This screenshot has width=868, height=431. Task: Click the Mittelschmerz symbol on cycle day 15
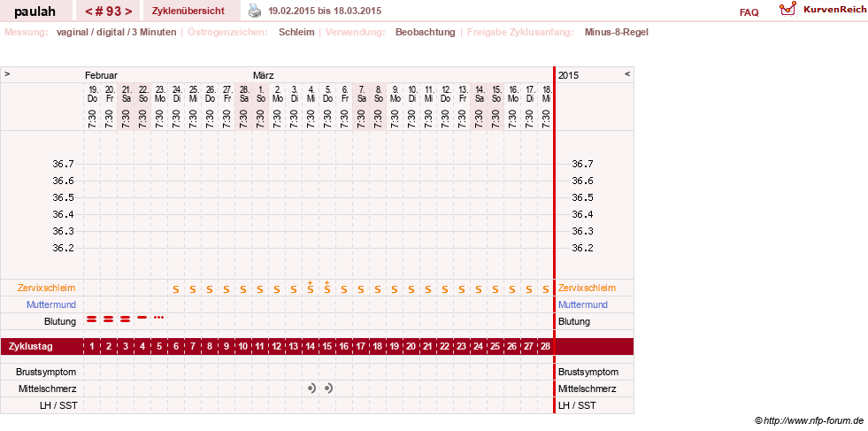(x=328, y=389)
